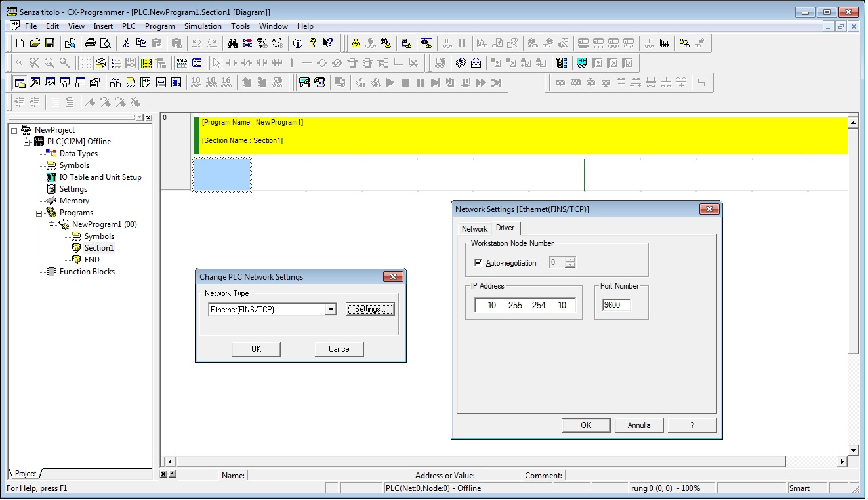Open the Edit menu
Image resolution: width=868 pixels, height=500 pixels.
click(x=52, y=26)
